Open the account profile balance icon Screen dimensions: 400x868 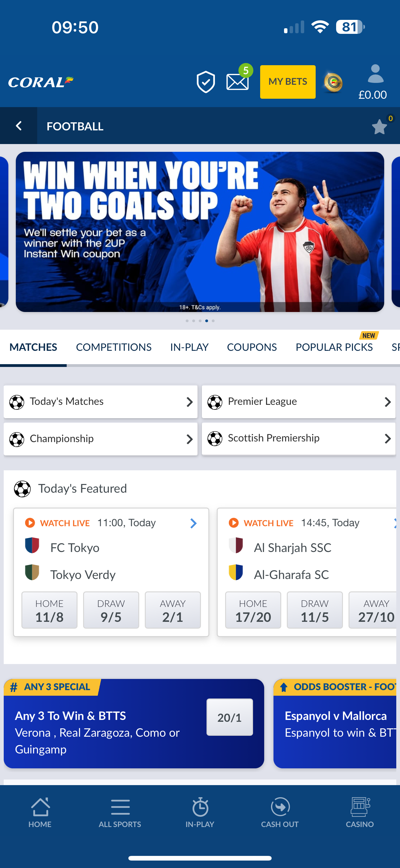coord(373,83)
